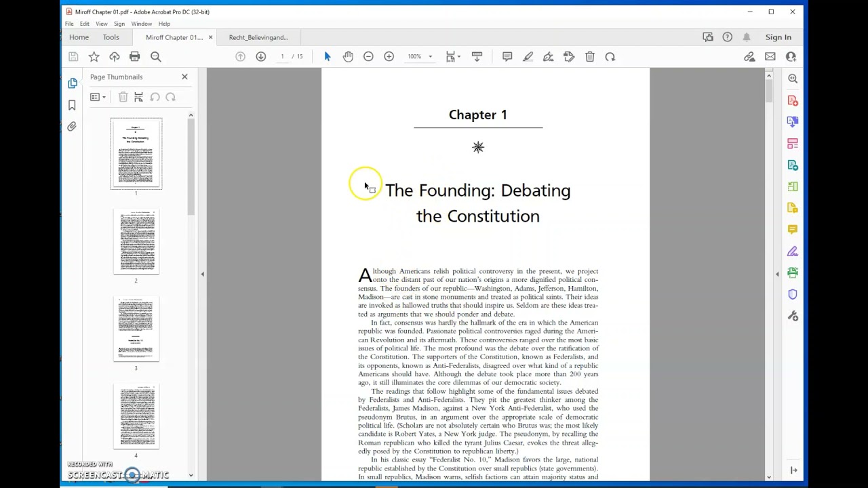This screenshot has width=868, height=488.
Task: Click the Sign In link
Action: pyautogui.click(x=778, y=37)
